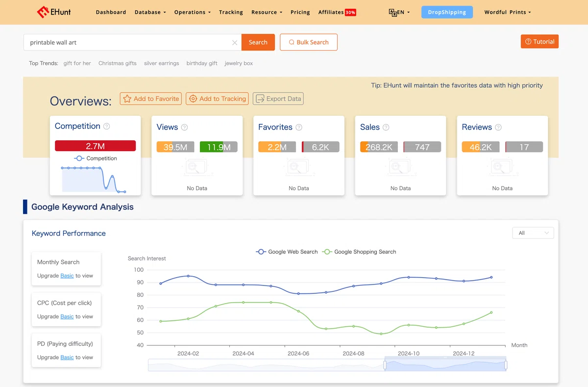The image size is (588, 387).
Task: Toggle Google Web Search legend series
Action: point(287,252)
